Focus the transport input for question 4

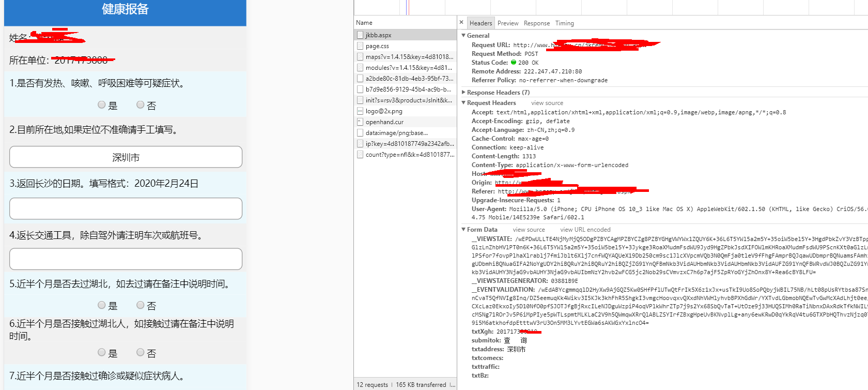pyautogui.click(x=126, y=259)
